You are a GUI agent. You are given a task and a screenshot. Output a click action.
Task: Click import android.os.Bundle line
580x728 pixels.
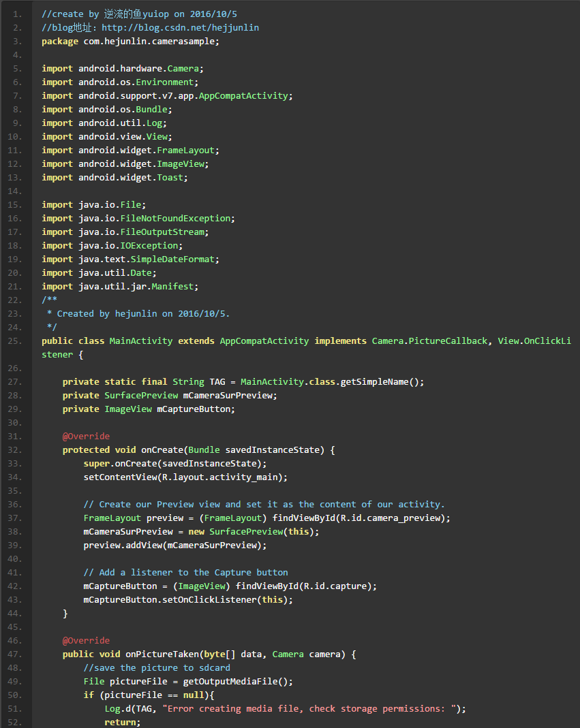pos(106,110)
